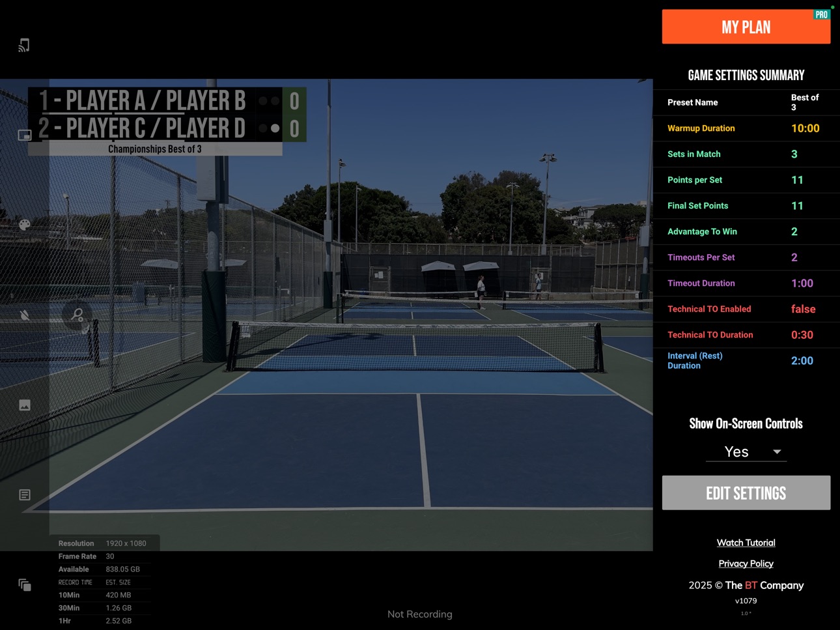The width and height of the screenshot is (840, 630).
Task: Click the Preset Name label
Action: pyautogui.click(x=693, y=102)
